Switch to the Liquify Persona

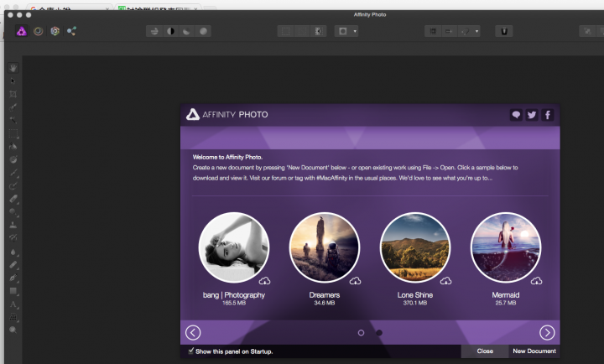38,31
